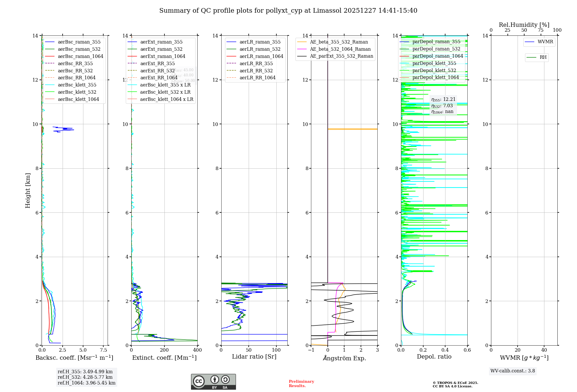Click the Preliminary Results red text
Screen dimensions: 577x392
(301, 384)
